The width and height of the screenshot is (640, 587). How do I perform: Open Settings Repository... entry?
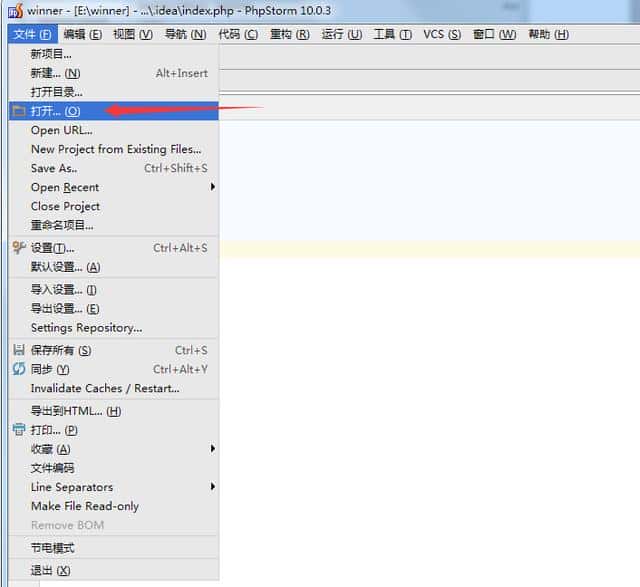[x=113, y=328]
